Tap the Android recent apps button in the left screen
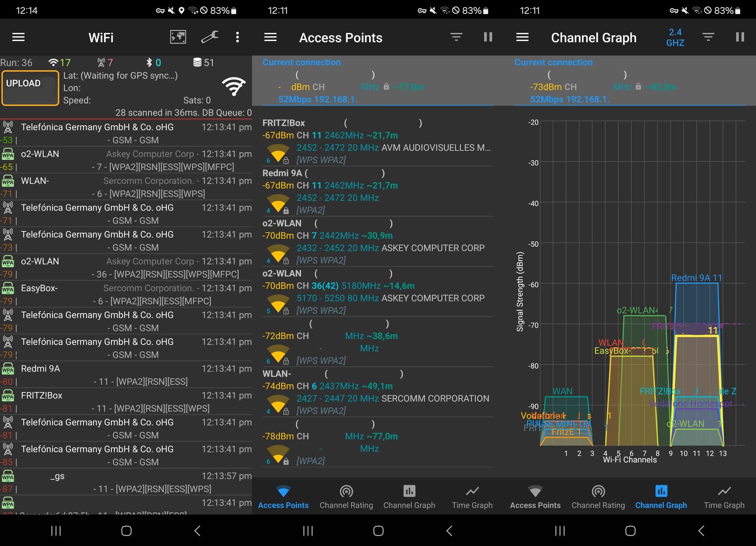Screen dimensions: 756x546 tap(56, 531)
